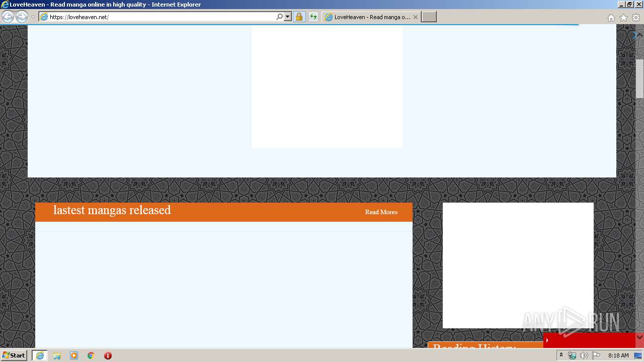
Task: Open the network tray icon
Action: (x=572, y=355)
